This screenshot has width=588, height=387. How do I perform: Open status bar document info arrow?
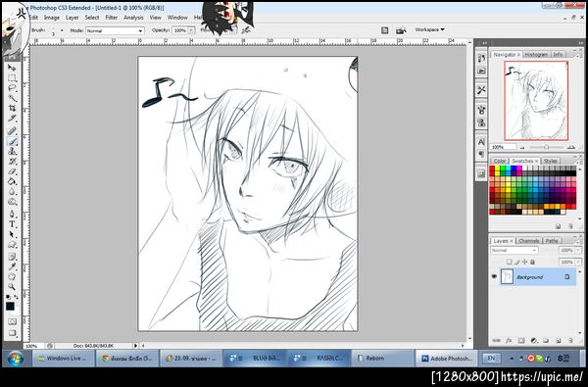point(136,346)
